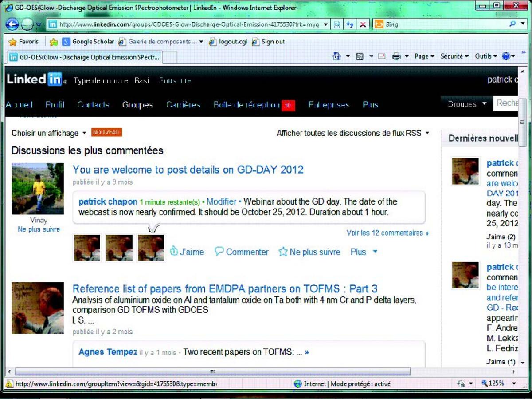This screenshot has height=399, width=532.
Task: Open Entreprises in LinkedIn navigation
Action: (329, 105)
